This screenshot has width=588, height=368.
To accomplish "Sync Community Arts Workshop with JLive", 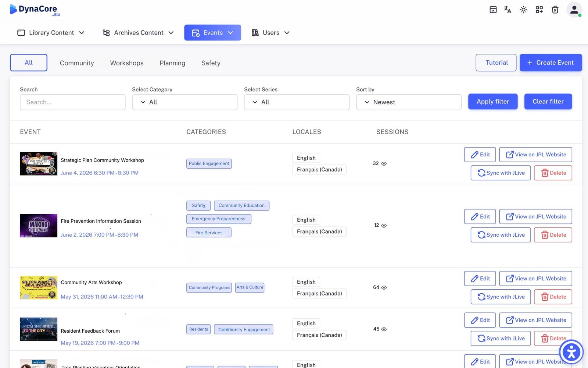I will [501, 297].
